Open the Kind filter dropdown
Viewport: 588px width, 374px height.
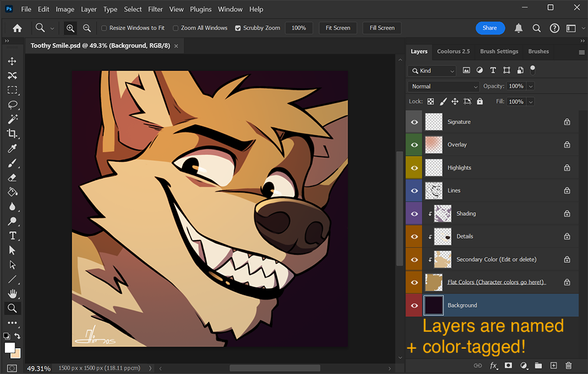[x=433, y=71]
